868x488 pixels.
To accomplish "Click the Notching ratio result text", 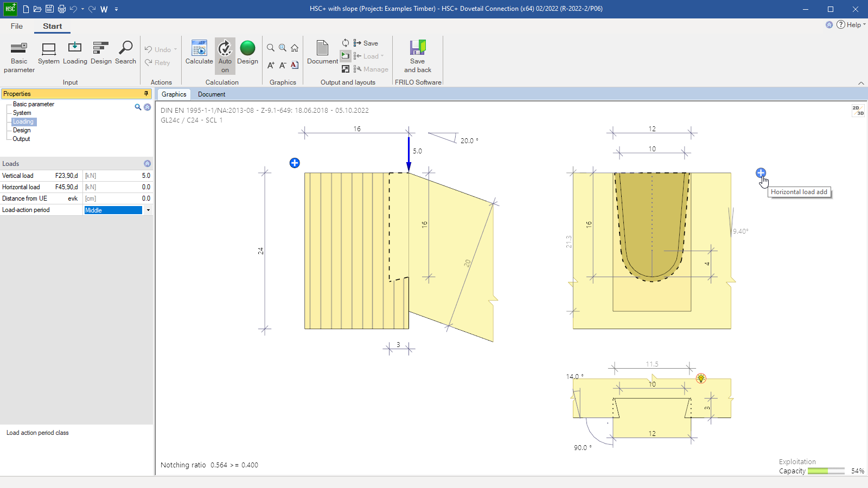I will (209, 465).
